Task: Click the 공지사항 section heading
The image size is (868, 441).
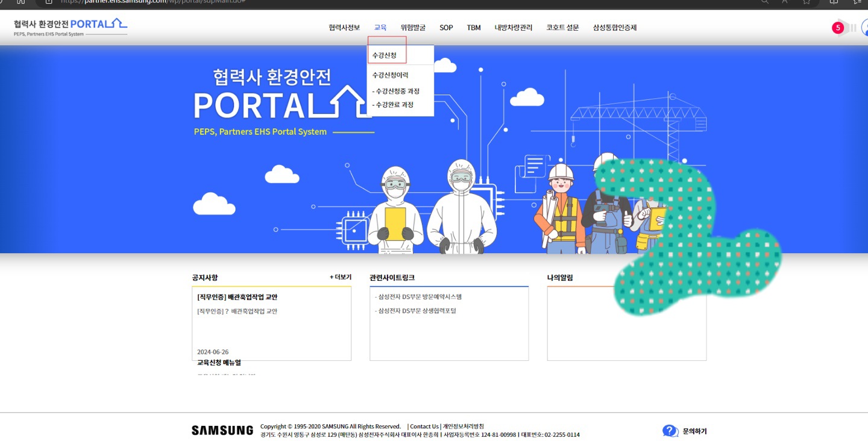Action: [x=205, y=278]
